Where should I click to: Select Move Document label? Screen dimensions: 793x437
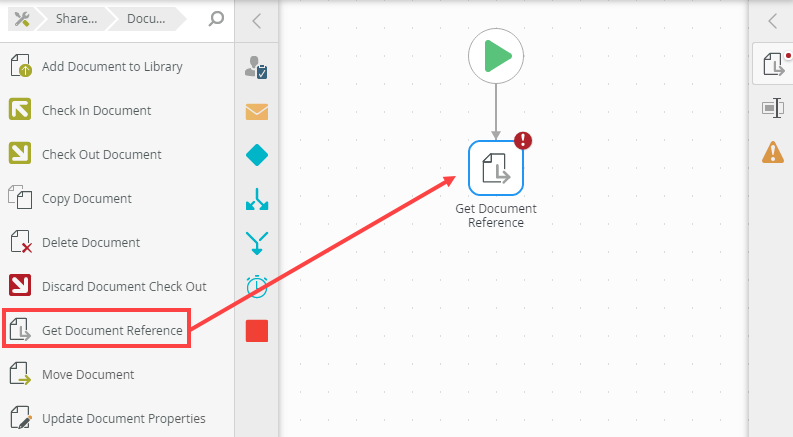88,374
